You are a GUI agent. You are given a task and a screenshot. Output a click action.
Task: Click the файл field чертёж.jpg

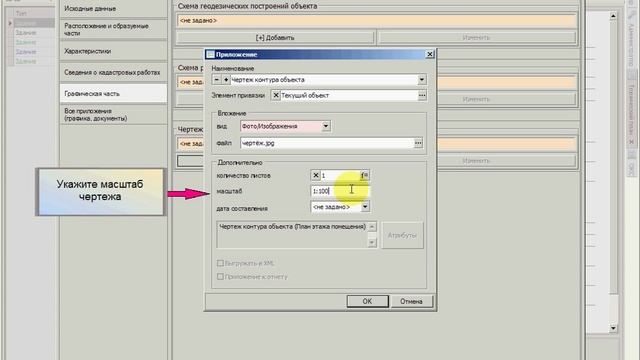(327, 143)
